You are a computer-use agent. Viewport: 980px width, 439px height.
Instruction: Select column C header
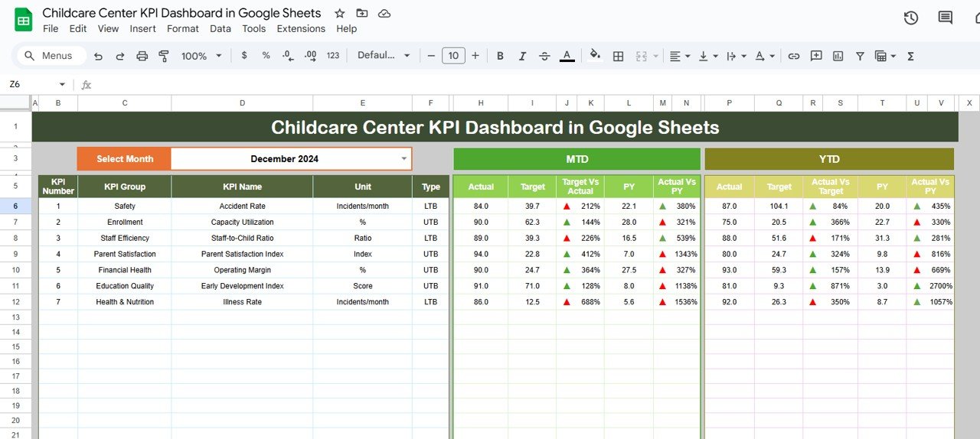[x=125, y=103]
